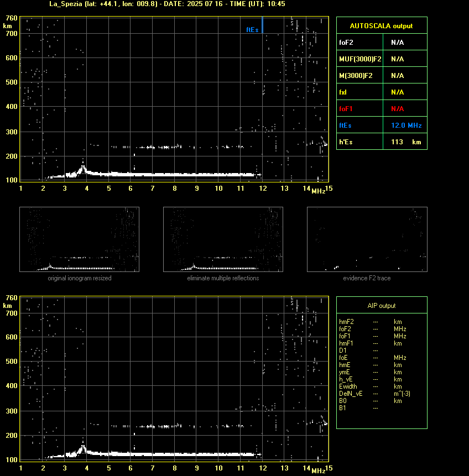Click the '760' height label on lower ionogram

click(x=12, y=298)
